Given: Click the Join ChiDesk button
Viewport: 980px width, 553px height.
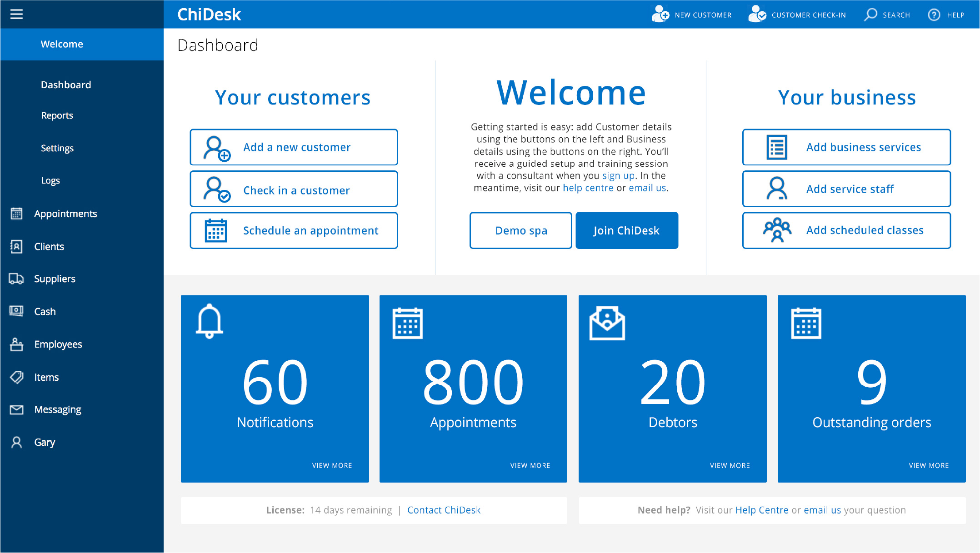Looking at the screenshot, I should pos(627,230).
